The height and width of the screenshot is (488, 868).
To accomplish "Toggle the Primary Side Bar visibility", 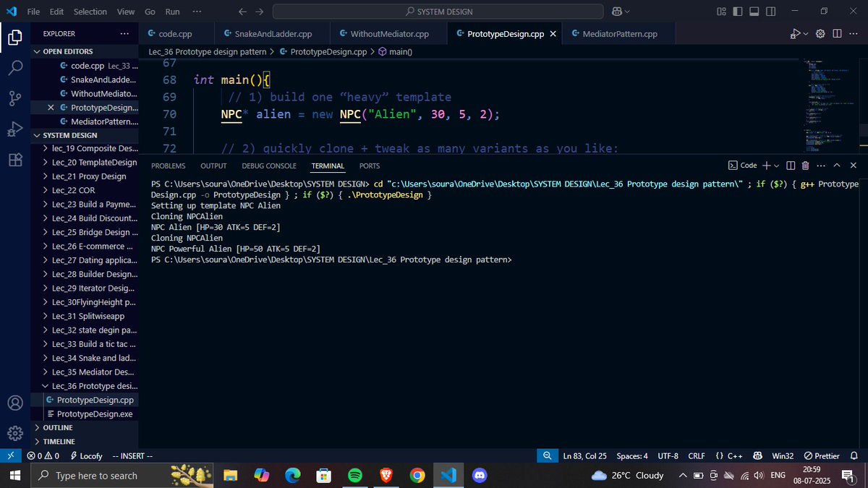I will 738,12.
